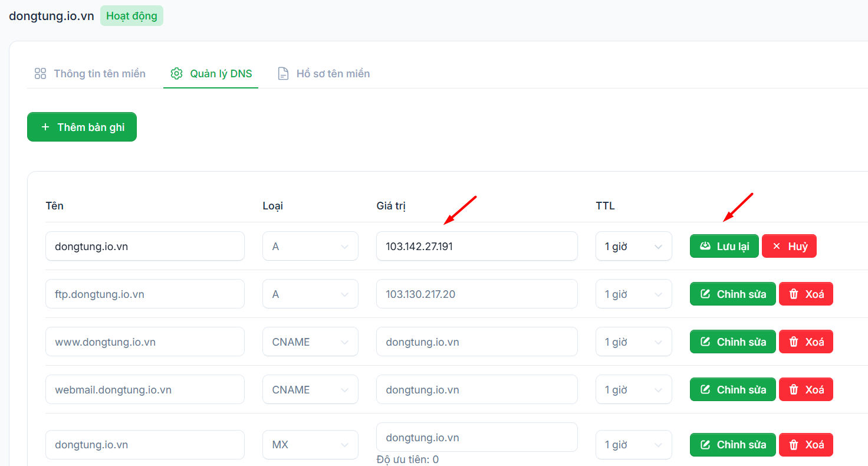Click the pencil icon in the ftp row

pyautogui.click(x=705, y=294)
